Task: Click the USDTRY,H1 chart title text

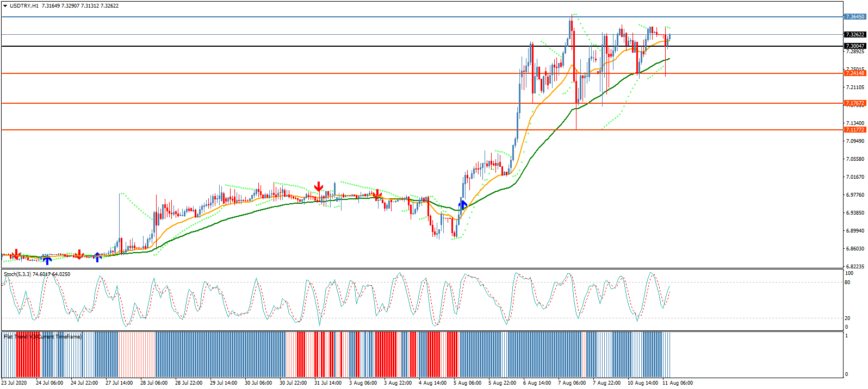Action: click(x=25, y=6)
